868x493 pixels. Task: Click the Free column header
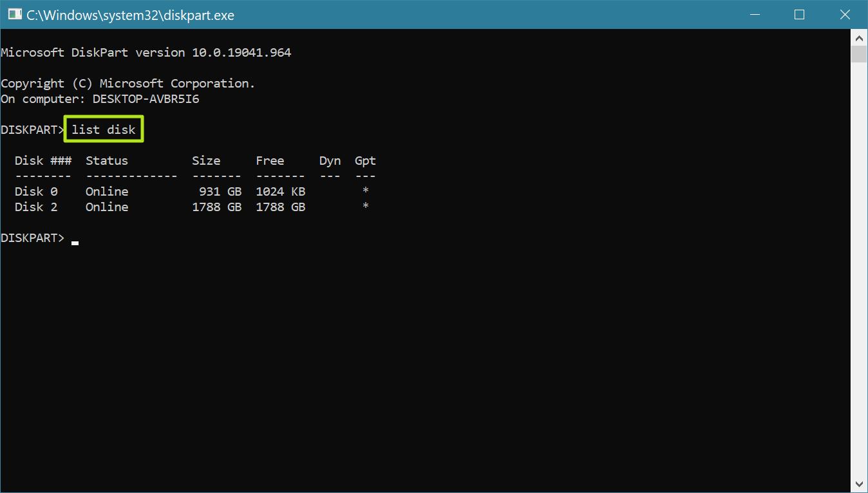point(270,160)
